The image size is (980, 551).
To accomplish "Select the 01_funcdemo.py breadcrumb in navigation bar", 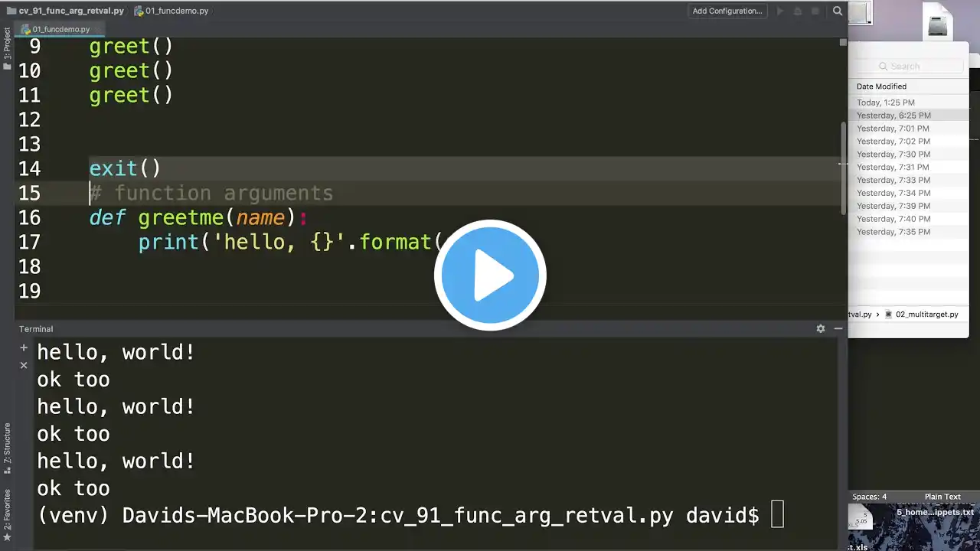I will 171,11.
